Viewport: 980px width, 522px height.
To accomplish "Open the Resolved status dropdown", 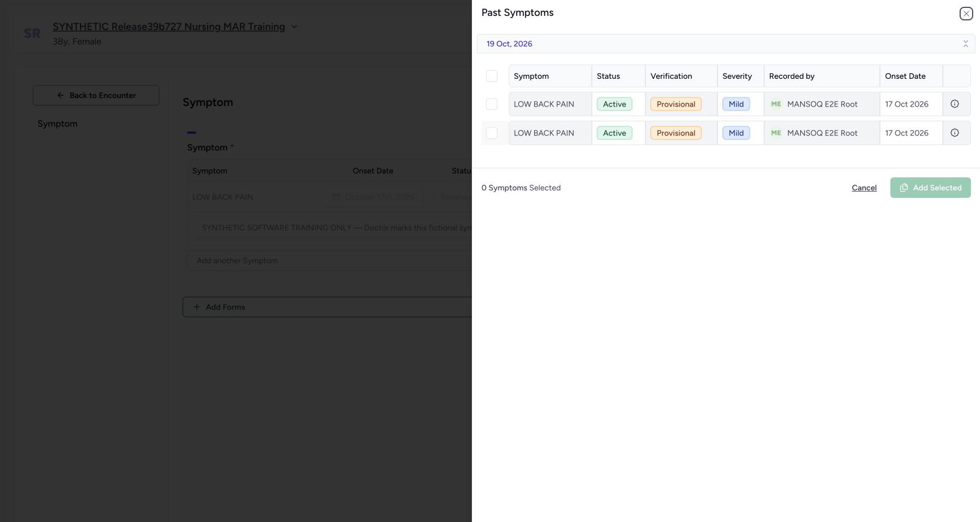I will [453, 197].
